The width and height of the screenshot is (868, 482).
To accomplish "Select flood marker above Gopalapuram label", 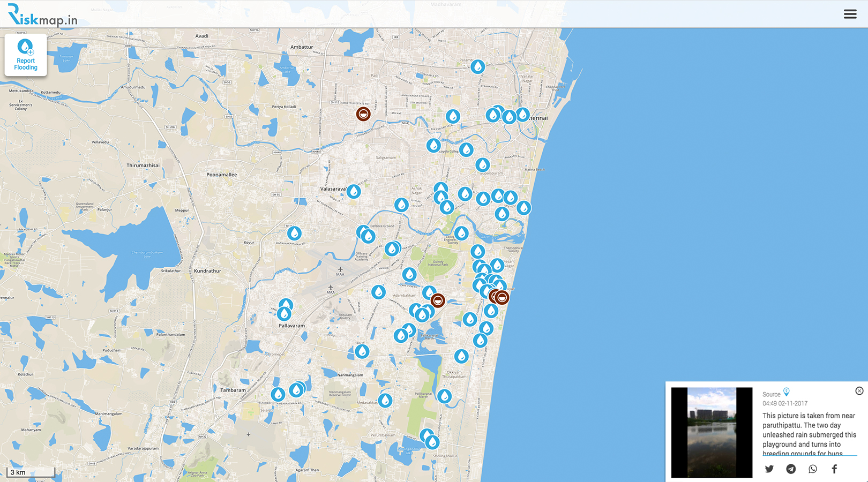I will pos(482,164).
